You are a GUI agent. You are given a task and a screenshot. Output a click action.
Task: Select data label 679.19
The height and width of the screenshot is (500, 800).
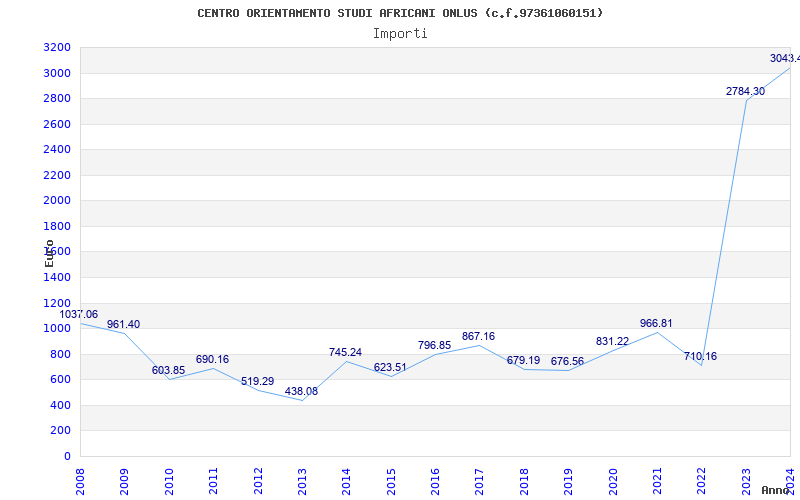click(523, 361)
